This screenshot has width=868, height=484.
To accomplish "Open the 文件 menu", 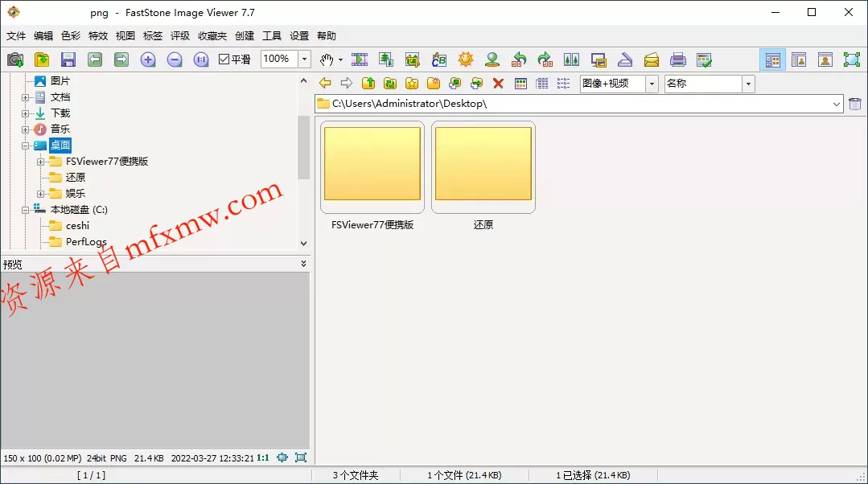I will pyautogui.click(x=16, y=36).
